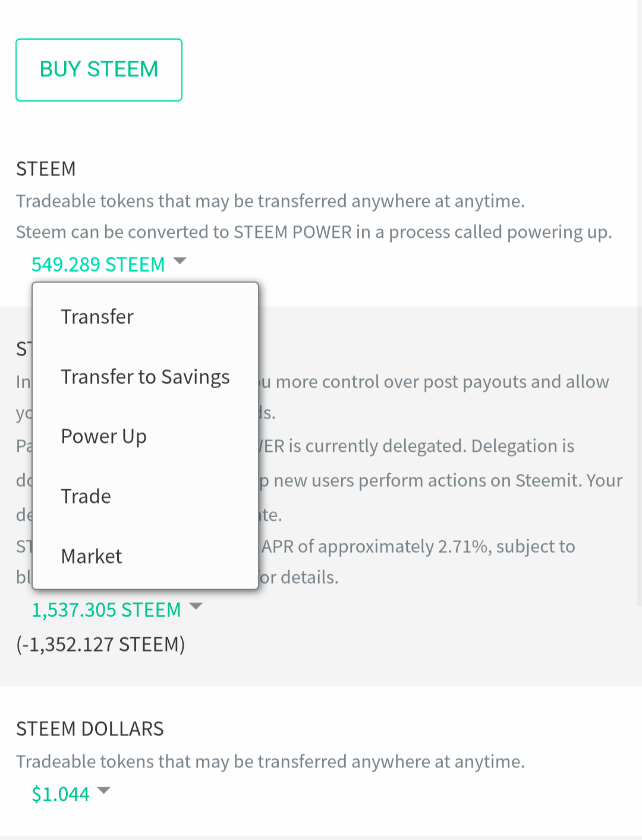This screenshot has height=840, width=642.
Task: Click the (-1,352.127 STEEM) delegated amount
Action: (100, 644)
